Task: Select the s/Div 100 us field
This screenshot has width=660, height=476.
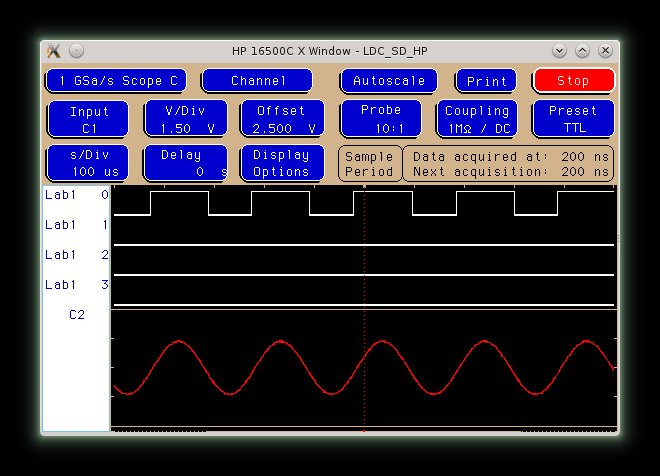Action: click(88, 164)
